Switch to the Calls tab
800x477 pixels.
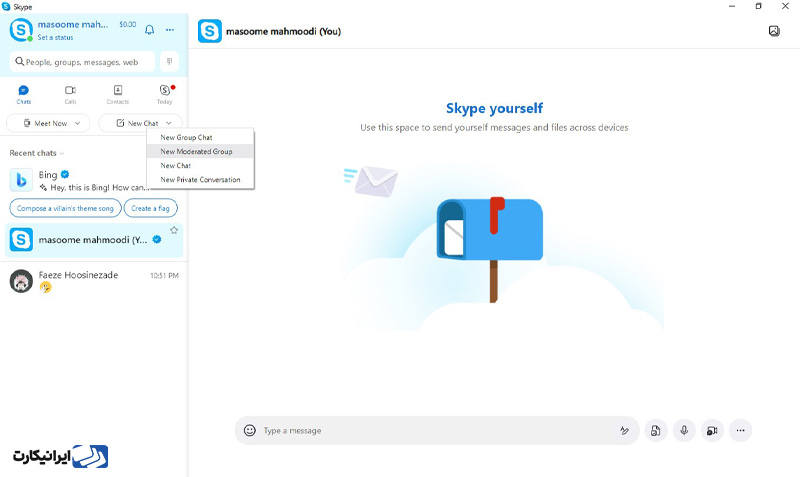tap(70, 94)
